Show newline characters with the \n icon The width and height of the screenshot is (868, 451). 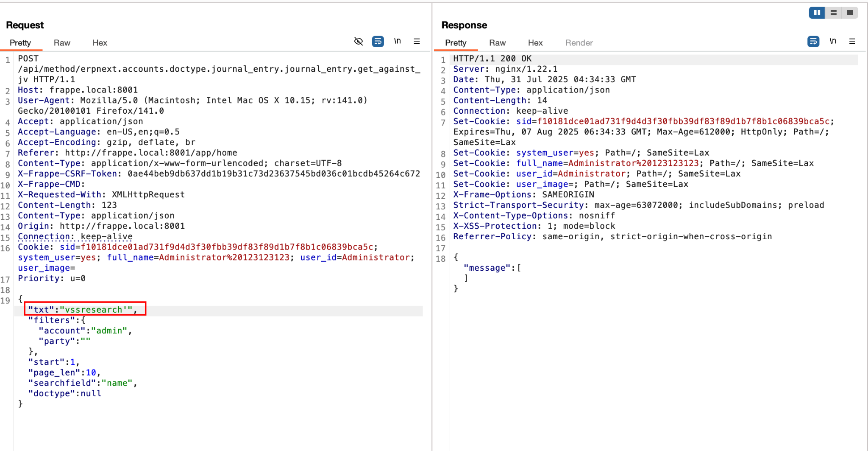[x=398, y=41]
